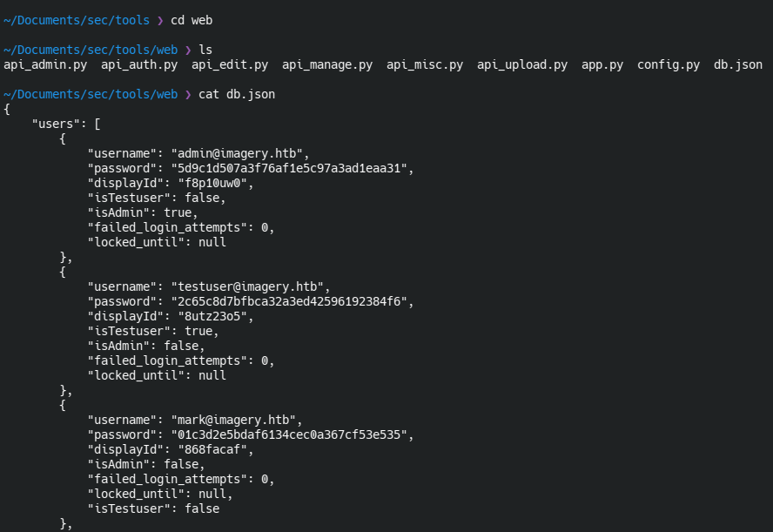
Task: Click the displayId value "f8p10uw0"
Action: coord(216,183)
